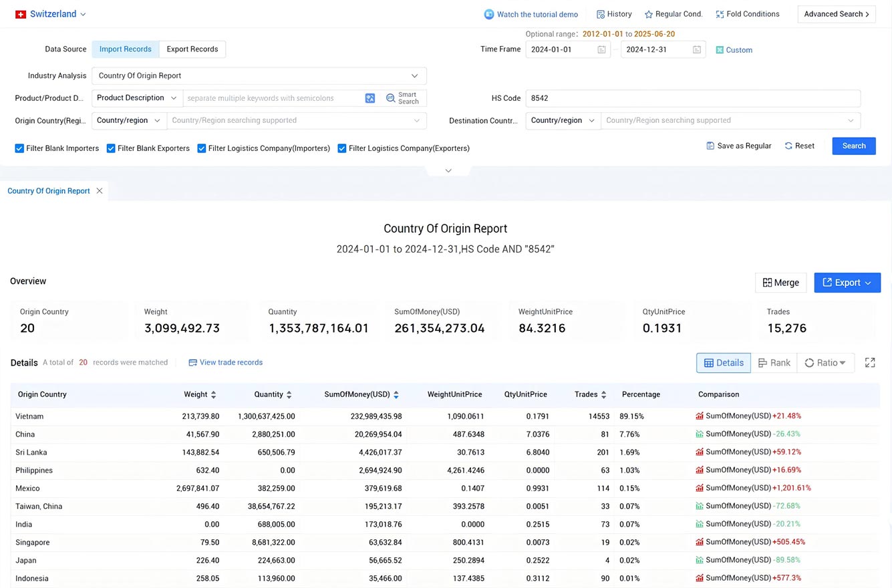The height and width of the screenshot is (588, 892).
Task: Open the History panel
Action: 614,14
